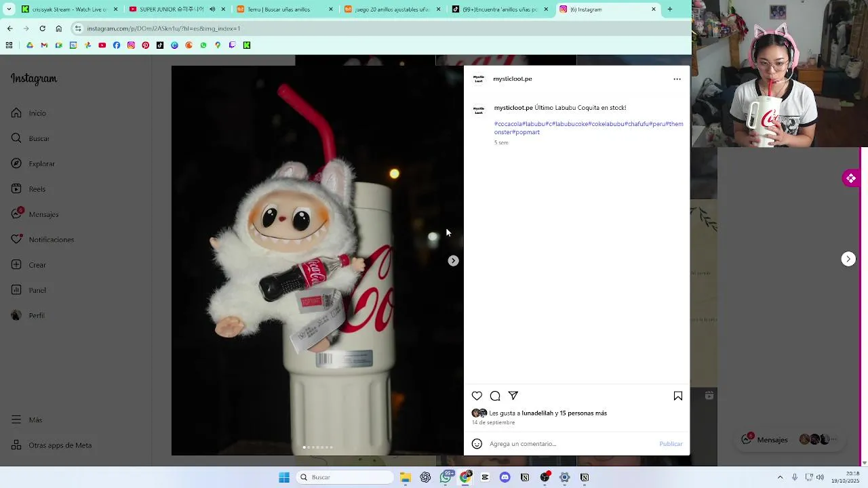Screen dimensions: 868x488
Task: Open the #cocacola hashtag link
Action: [508, 124]
